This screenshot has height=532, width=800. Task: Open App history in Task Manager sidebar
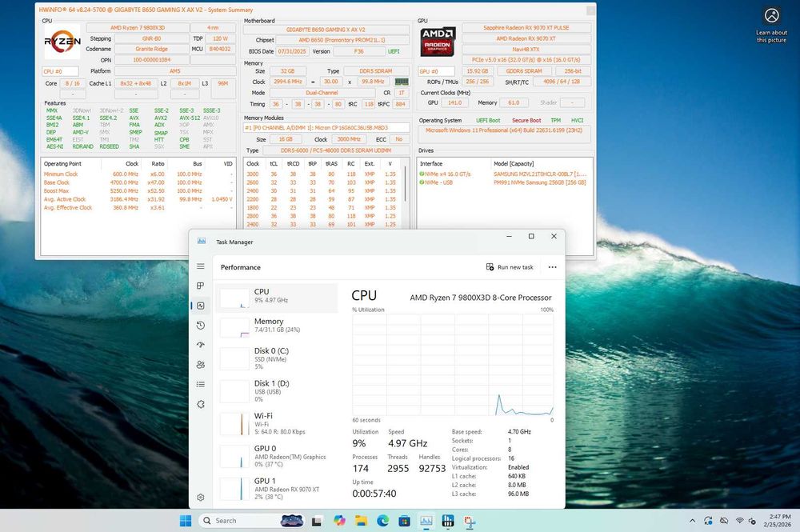coord(201,326)
